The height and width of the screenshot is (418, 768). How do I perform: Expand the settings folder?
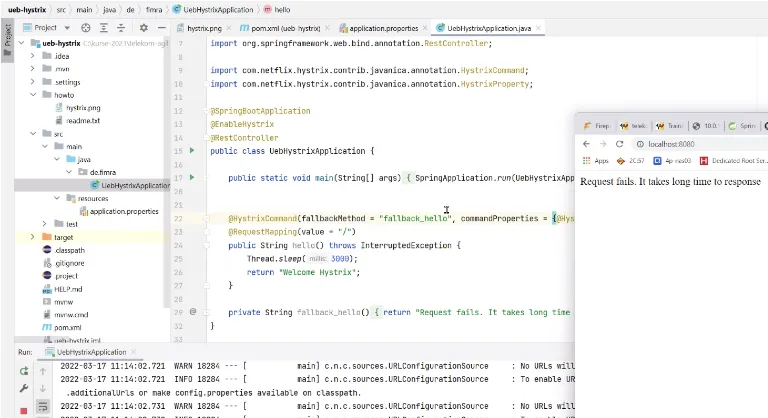pyautogui.click(x=33, y=82)
